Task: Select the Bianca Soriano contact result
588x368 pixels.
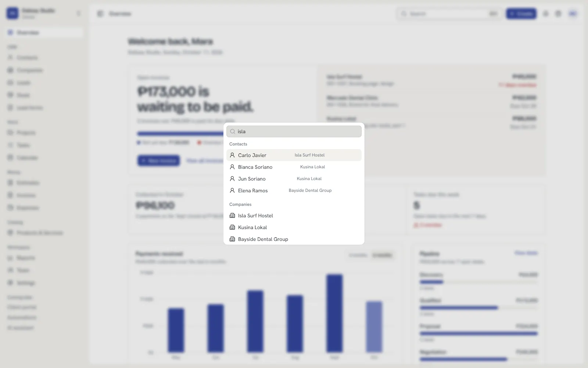Action: 294,167
